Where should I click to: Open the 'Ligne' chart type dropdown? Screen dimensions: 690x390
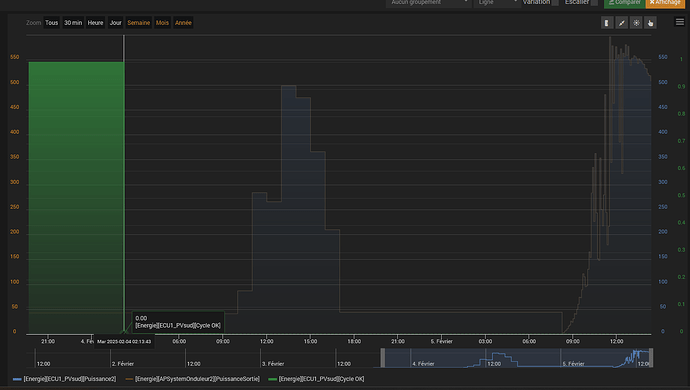click(497, 3)
